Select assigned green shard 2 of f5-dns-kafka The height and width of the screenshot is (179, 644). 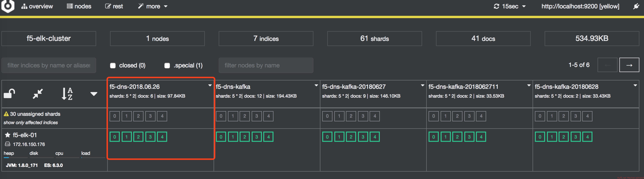click(x=245, y=137)
